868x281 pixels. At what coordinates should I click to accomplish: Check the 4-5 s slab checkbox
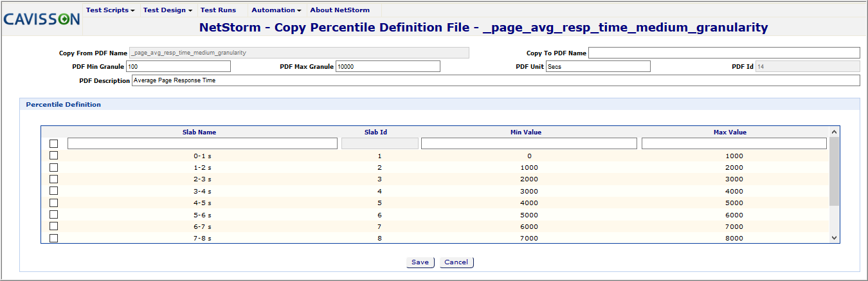pyautogui.click(x=53, y=203)
